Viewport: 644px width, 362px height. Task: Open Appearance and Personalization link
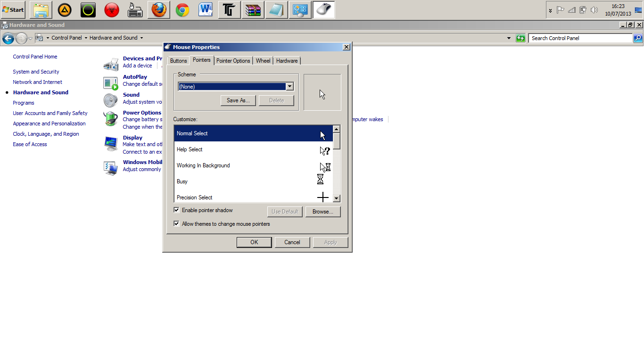(50, 123)
